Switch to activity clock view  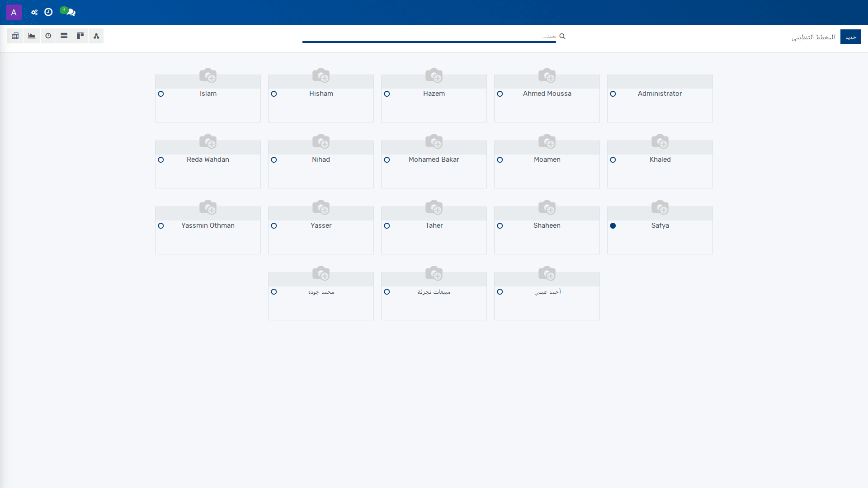coord(48,36)
